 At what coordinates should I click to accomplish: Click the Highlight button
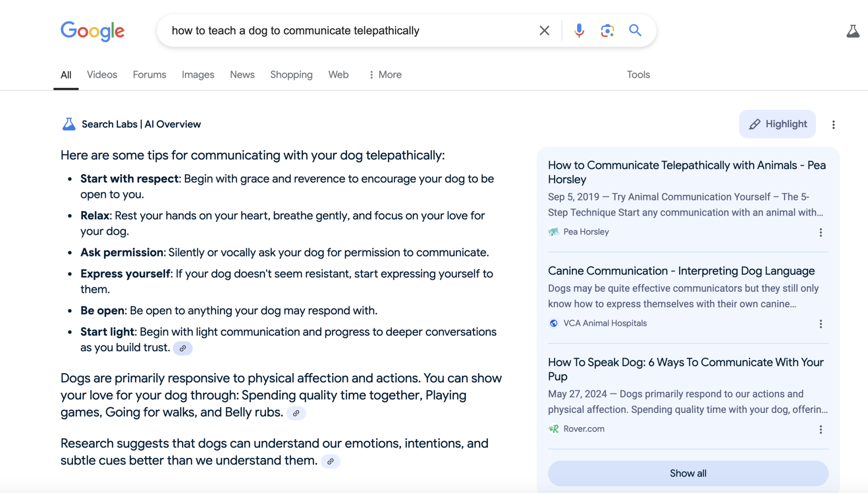pyautogui.click(x=777, y=124)
